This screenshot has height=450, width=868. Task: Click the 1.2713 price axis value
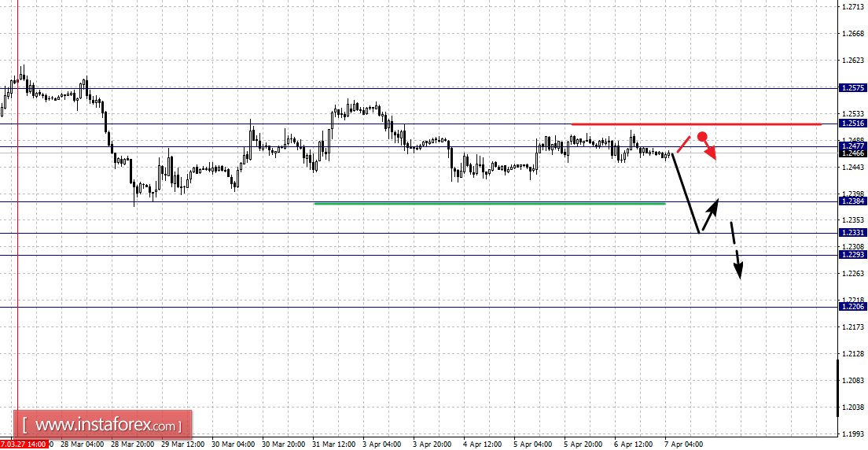pyautogui.click(x=852, y=7)
